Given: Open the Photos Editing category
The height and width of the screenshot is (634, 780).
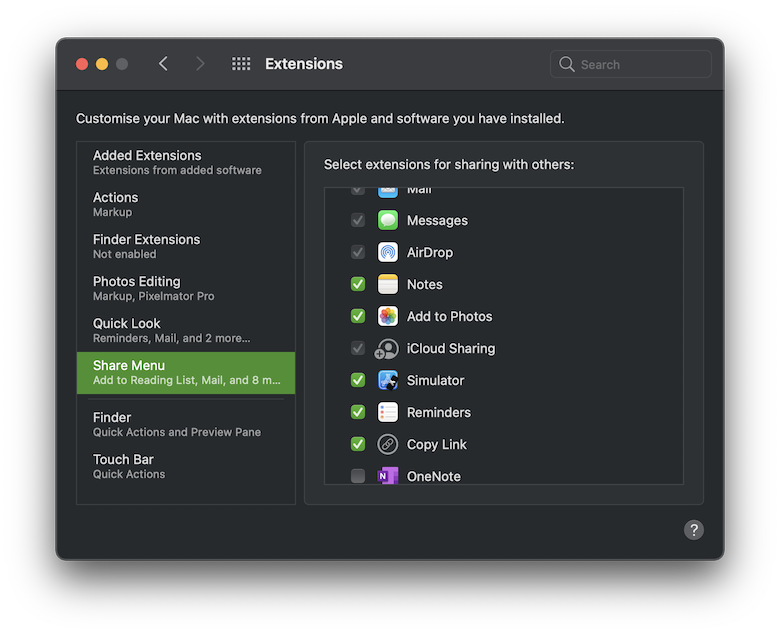Looking at the screenshot, I should pyautogui.click(x=186, y=288).
